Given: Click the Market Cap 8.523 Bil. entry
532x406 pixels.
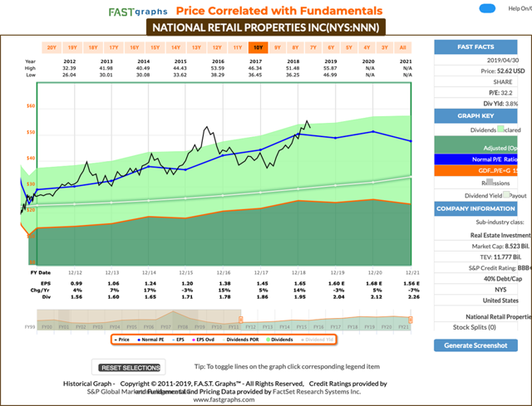Looking at the screenshot, I should point(500,246).
